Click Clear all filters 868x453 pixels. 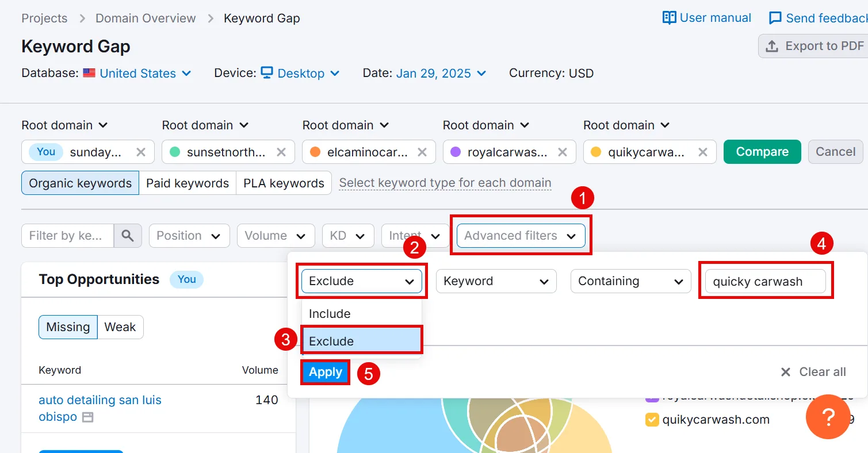pos(813,372)
